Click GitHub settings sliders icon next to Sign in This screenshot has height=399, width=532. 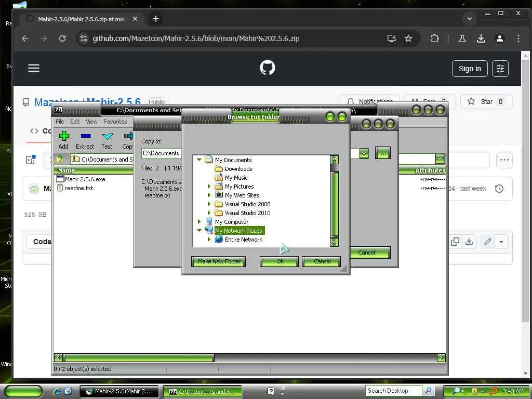500,69
